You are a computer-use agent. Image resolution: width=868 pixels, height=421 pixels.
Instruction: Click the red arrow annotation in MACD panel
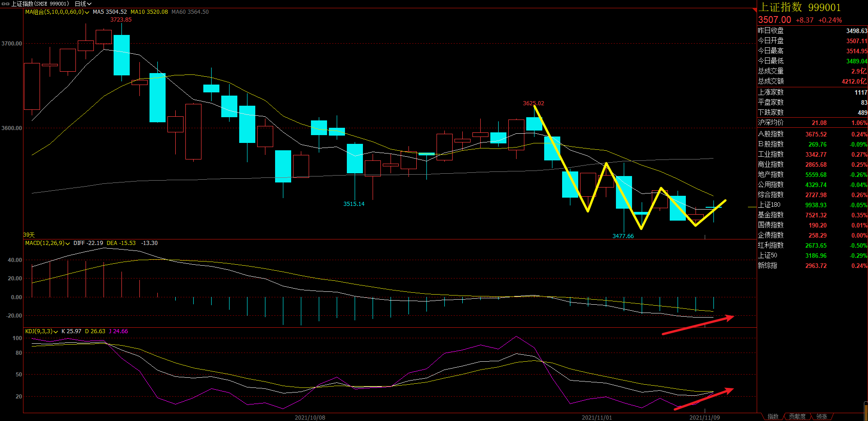click(x=697, y=325)
